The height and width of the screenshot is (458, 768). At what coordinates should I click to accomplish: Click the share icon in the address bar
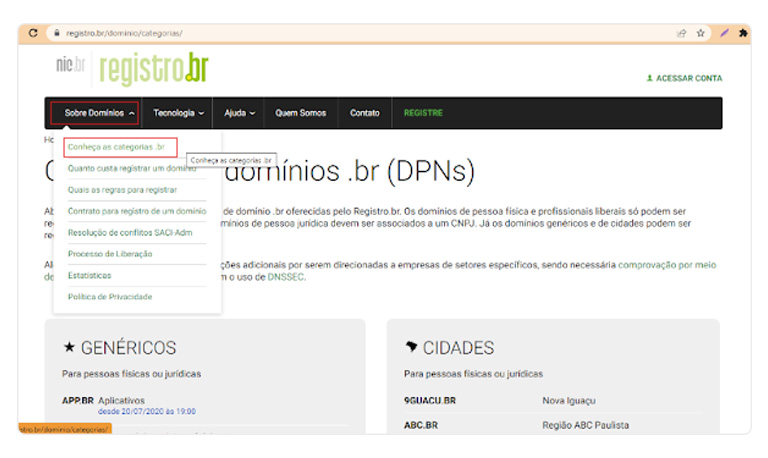pyautogui.click(x=682, y=33)
